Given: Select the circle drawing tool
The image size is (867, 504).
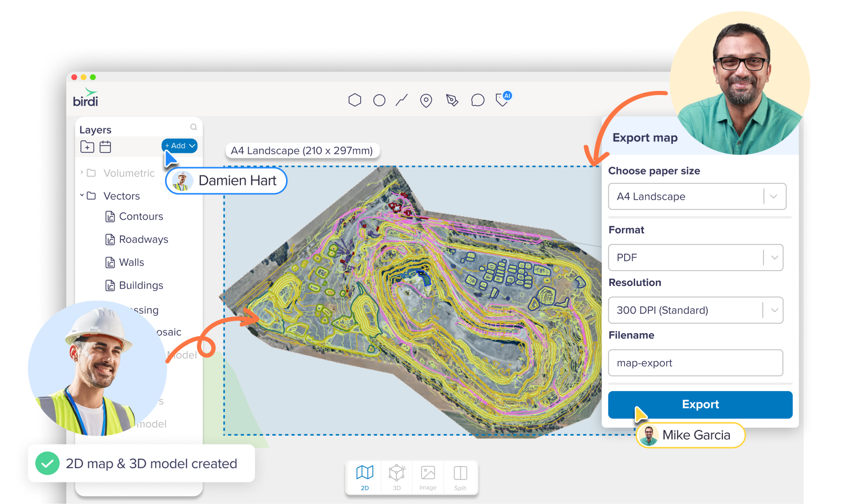Looking at the screenshot, I should 379,100.
